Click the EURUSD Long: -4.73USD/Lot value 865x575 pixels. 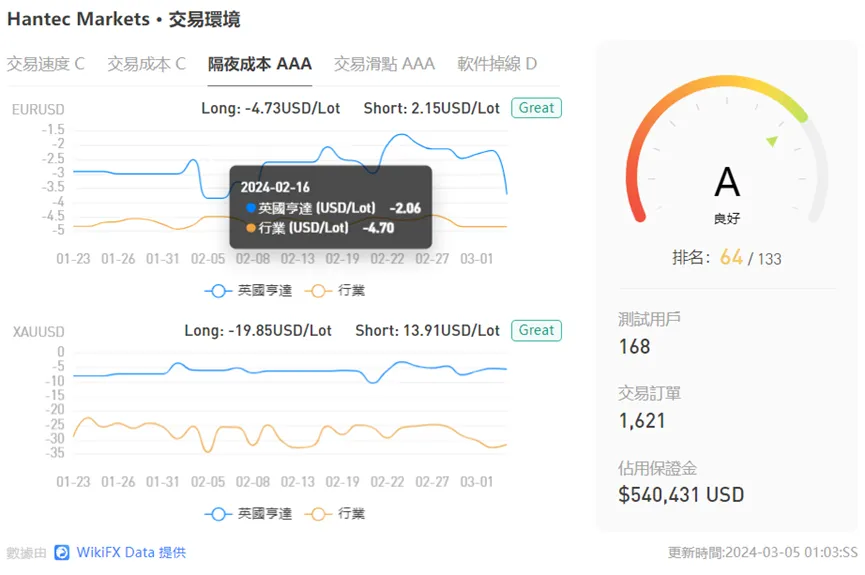[271, 108]
